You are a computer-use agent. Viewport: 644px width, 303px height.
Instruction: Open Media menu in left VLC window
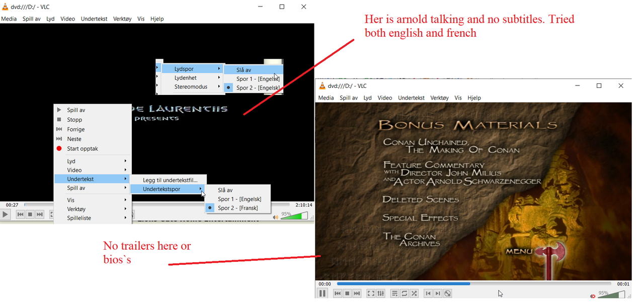(9, 19)
